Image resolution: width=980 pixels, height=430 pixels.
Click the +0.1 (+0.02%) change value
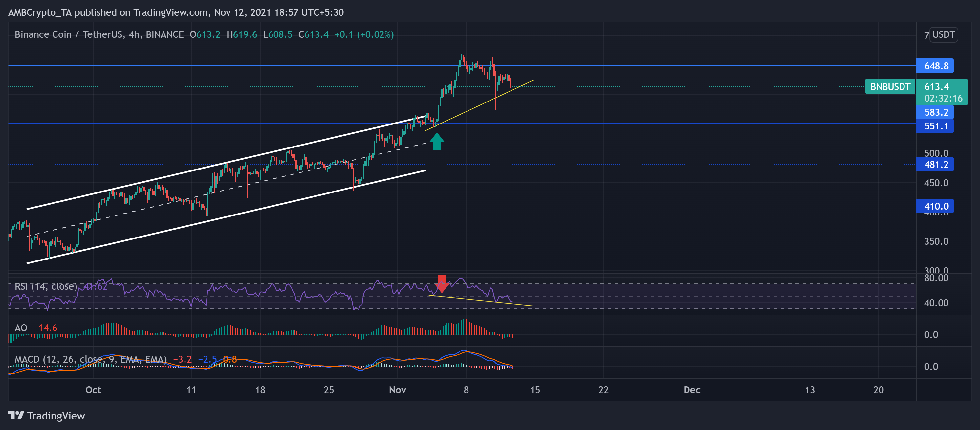coord(364,34)
